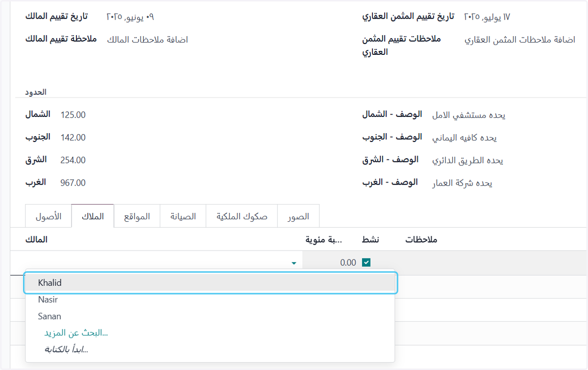Select Sanan from owner suggestions
Screen dimensions: 588x370
click(x=210, y=316)
